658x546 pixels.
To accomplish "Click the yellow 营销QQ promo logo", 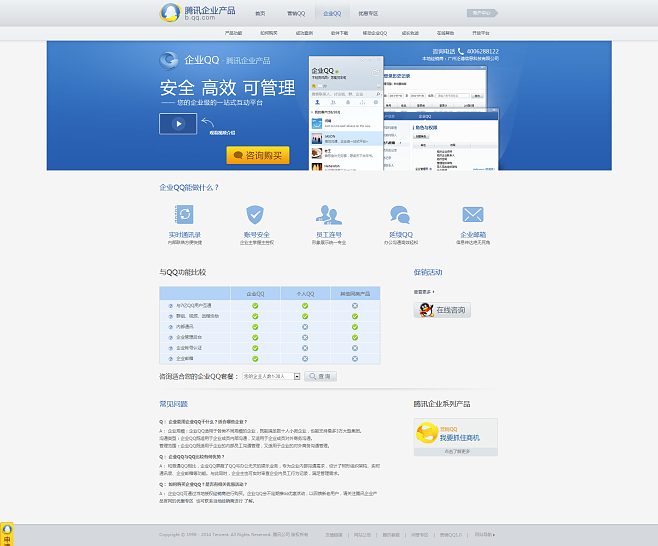I will 427,433.
